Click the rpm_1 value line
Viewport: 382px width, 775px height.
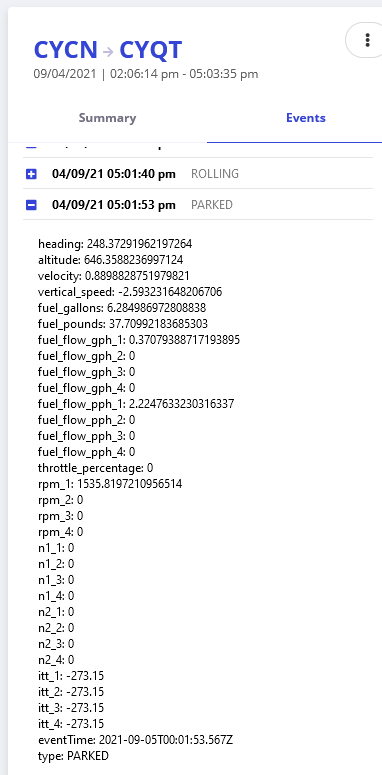pyautogui.click(x=110, y=484)
